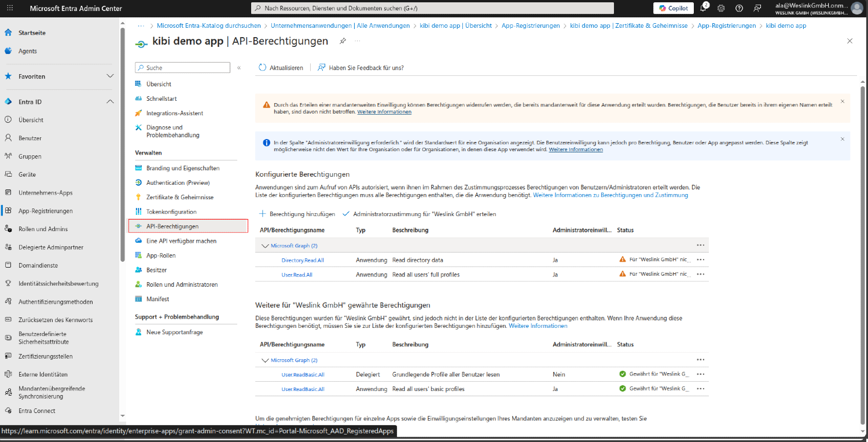Image resolution: width=868 pixels, height=442 pixels.
Task: Click the breadcrumb ellipsis menu
Action: 141,25
